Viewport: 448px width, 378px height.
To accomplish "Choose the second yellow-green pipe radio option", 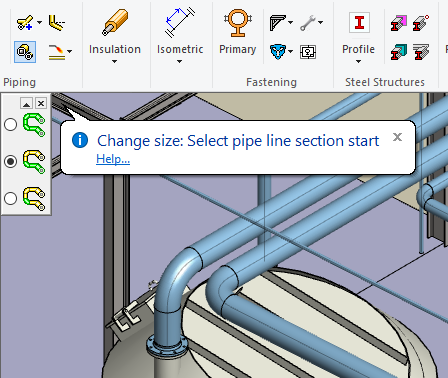I will (10, 162).
